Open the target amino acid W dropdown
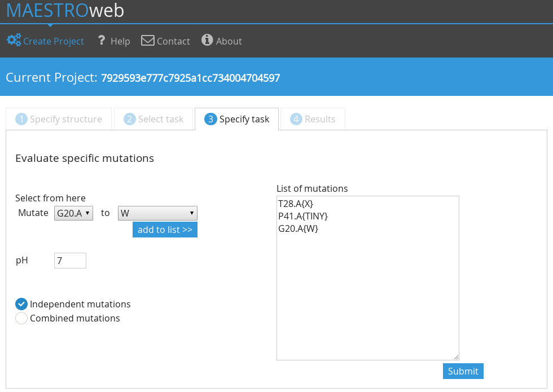This screenshot has height=392, width=553. tap(157, 213)
